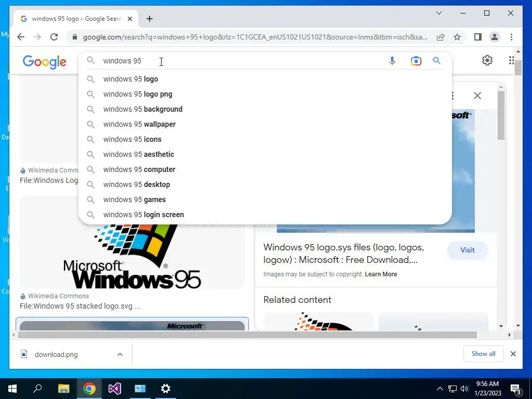This screenshot has width=532, height=399.
Task: Open the tab search chevron in title bar
Action: (x=439, y=13)
